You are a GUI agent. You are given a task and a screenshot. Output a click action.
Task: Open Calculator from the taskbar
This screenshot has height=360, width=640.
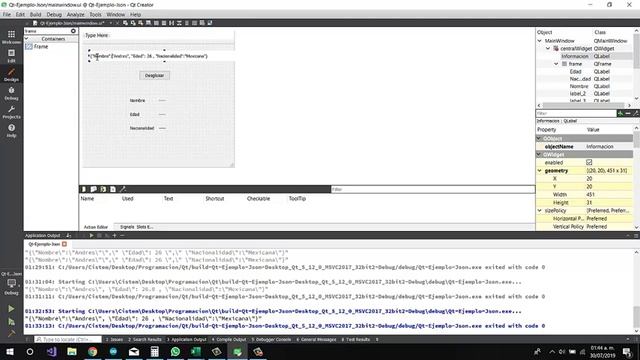pos(154,351)
